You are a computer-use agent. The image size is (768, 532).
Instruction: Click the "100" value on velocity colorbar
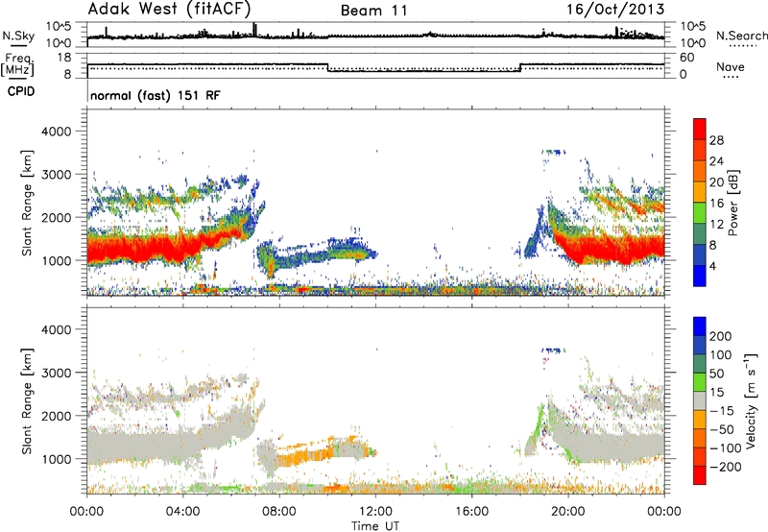(x=721, y=355)
